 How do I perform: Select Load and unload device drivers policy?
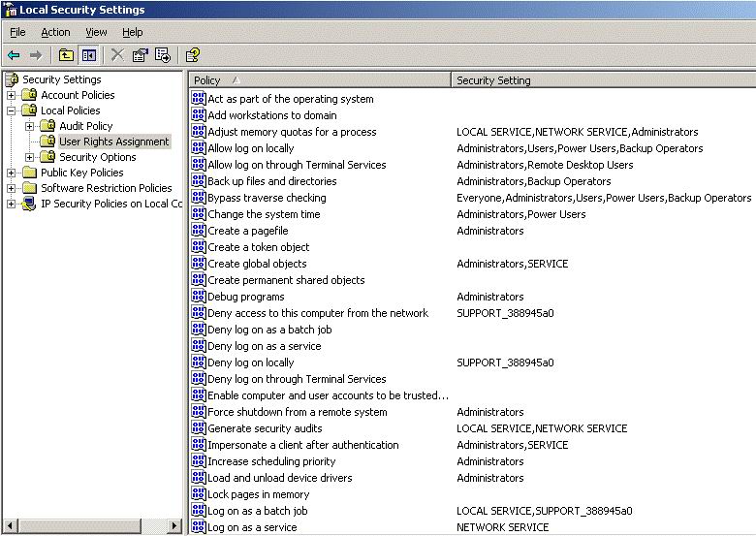pyautogui.click(x=280, y=477)
